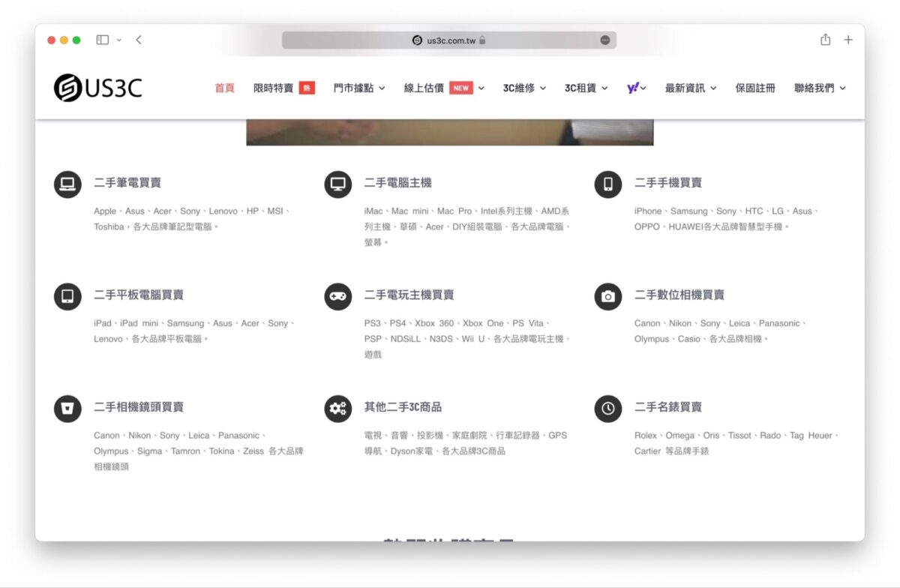Open the 二手手機買賣 heading link
The height and width of the screenshot is (588, 900).
click(668, 183)
